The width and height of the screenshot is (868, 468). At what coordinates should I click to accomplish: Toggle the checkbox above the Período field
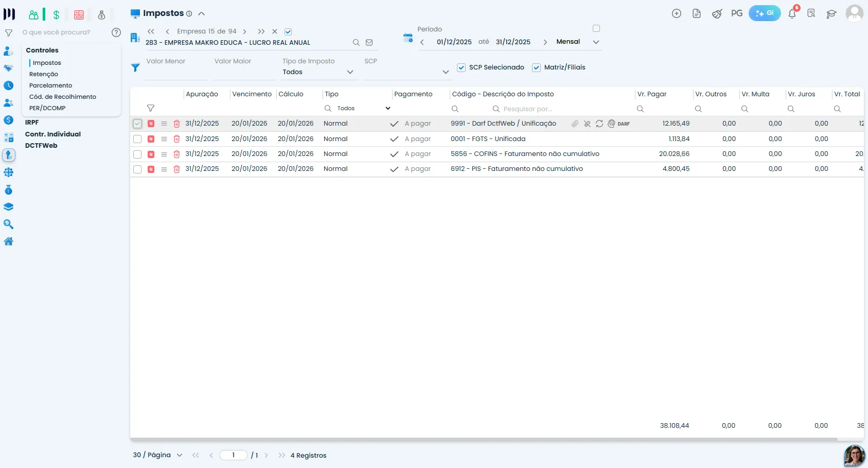(596, 28)
